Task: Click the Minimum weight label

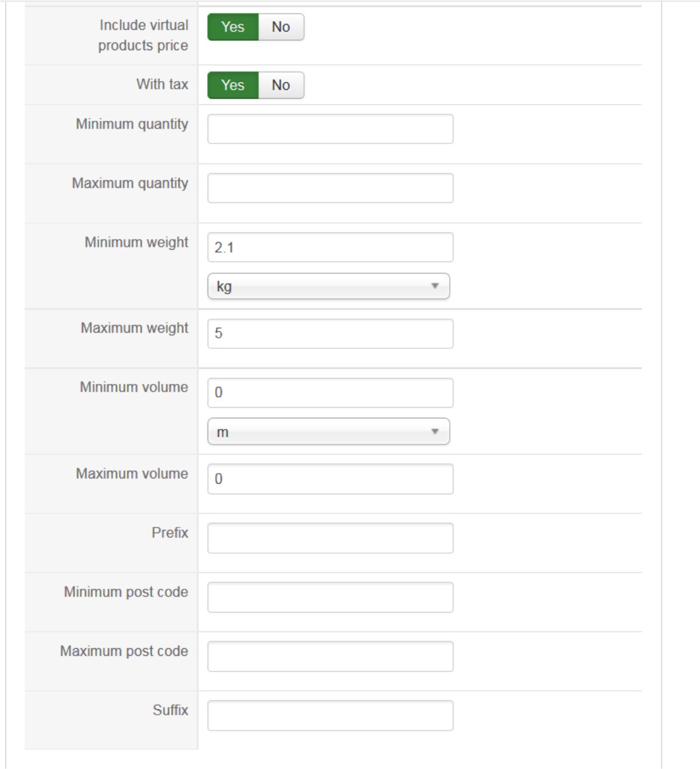Action: coord(136,242)
